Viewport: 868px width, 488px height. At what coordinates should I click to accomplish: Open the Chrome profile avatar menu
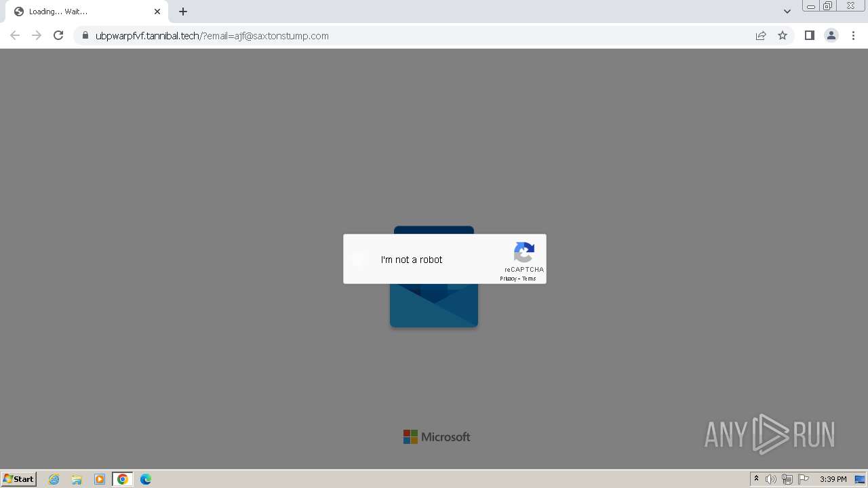(831, 35)
